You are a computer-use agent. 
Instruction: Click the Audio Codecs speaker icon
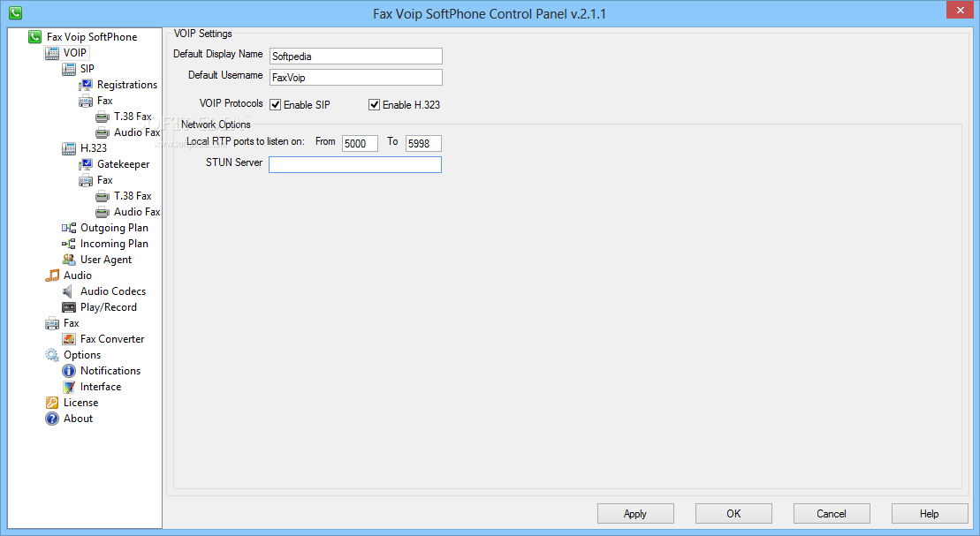pos(69,291)
